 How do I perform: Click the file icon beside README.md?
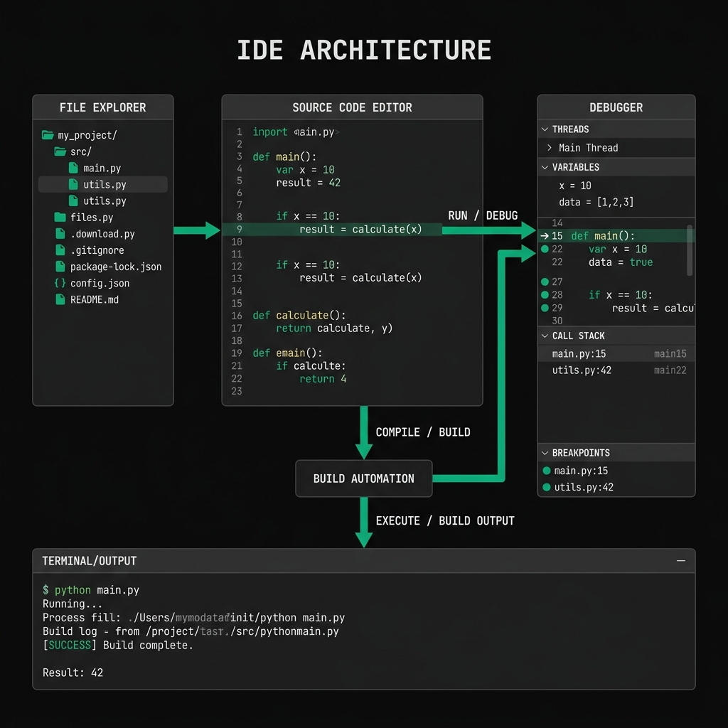point(60,299)
